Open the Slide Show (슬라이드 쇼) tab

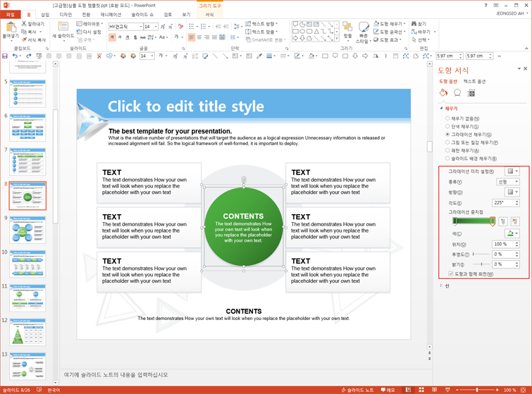pos(142,14)
